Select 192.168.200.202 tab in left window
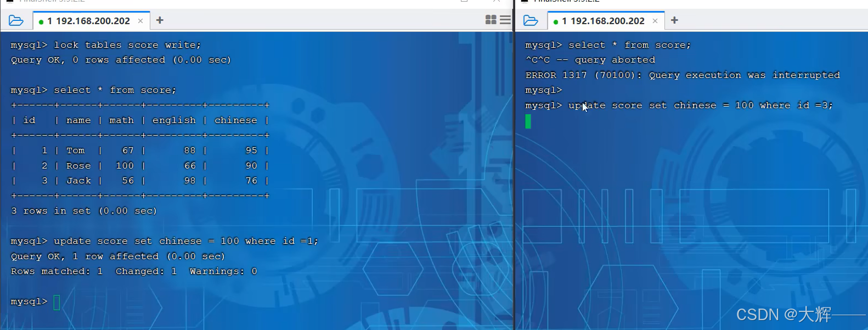Image resolution: width=868 pixels, height=330 pixels. [92, 21]
